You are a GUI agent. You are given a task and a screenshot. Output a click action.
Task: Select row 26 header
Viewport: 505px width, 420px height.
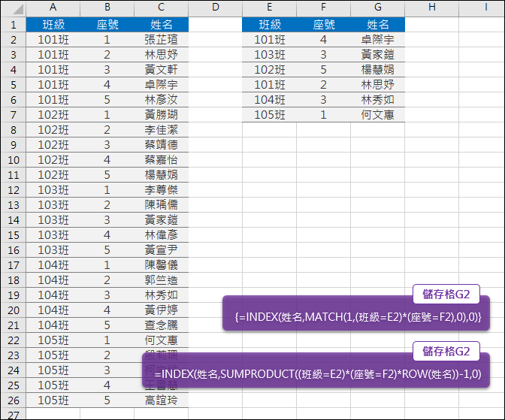click(14, 400)
